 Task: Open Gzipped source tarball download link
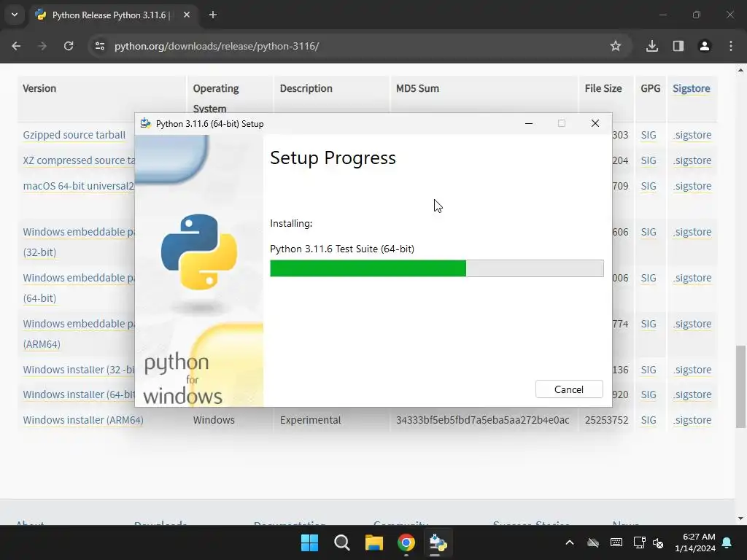click(x=74, y=135)
